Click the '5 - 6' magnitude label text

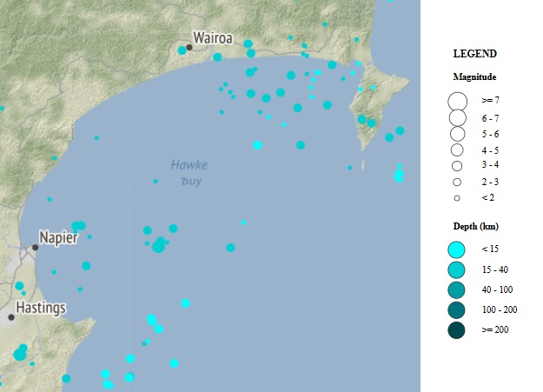pyautogui.click(x=490, y=134)
